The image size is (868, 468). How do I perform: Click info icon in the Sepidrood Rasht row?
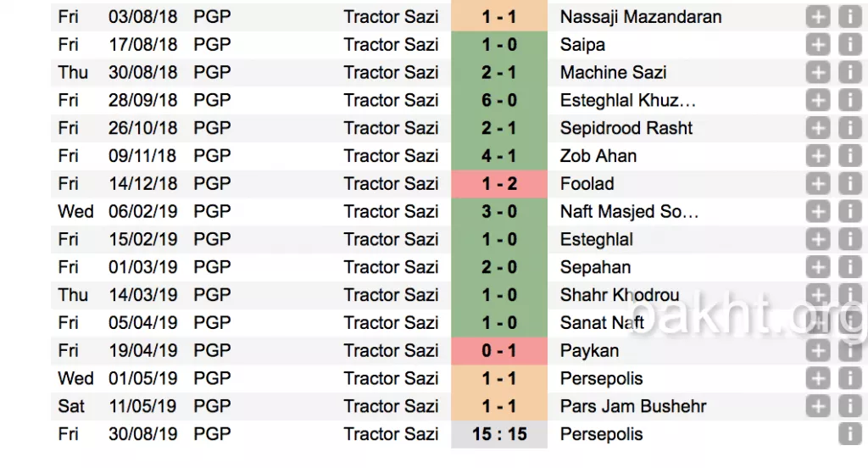pos(849,128)
